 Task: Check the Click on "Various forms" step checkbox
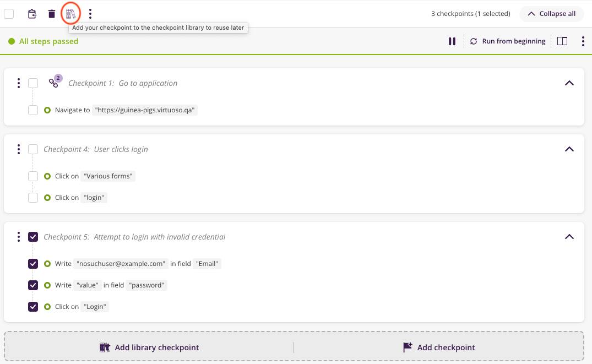(33, 176)
